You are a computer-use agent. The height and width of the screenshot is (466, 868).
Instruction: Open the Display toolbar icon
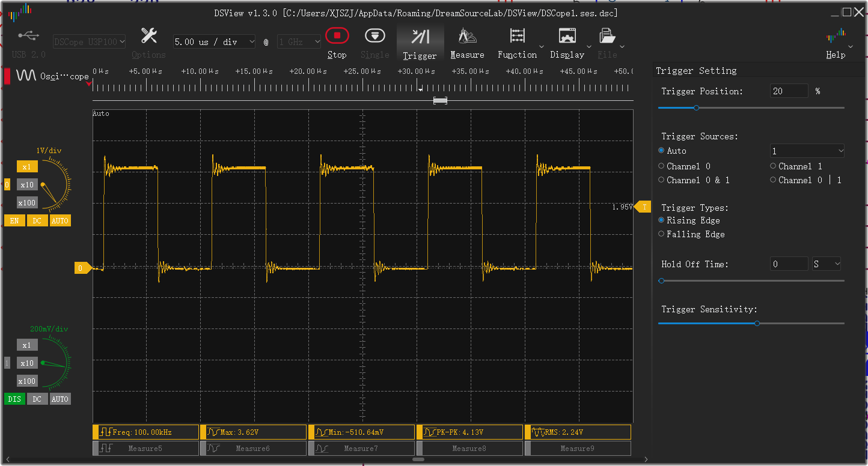[567, 37]
